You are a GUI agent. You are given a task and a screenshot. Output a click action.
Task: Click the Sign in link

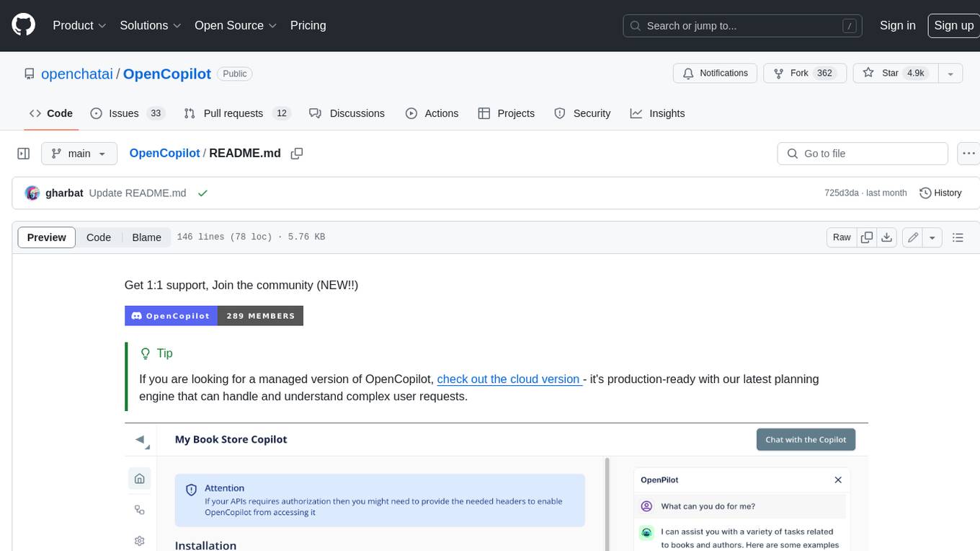pos(897,25)
